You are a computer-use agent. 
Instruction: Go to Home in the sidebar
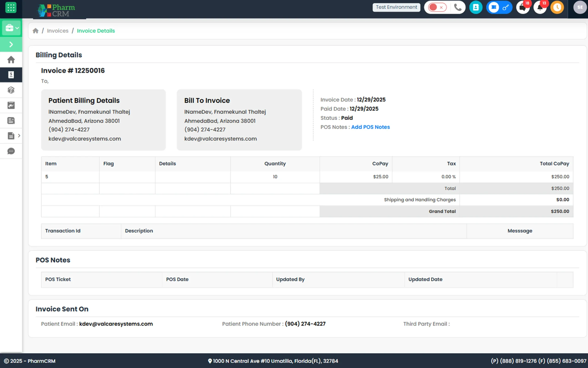click(11, 60)
